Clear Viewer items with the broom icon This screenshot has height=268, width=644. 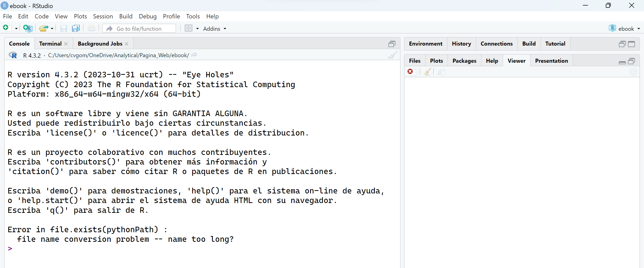click(x=427, y=72)
